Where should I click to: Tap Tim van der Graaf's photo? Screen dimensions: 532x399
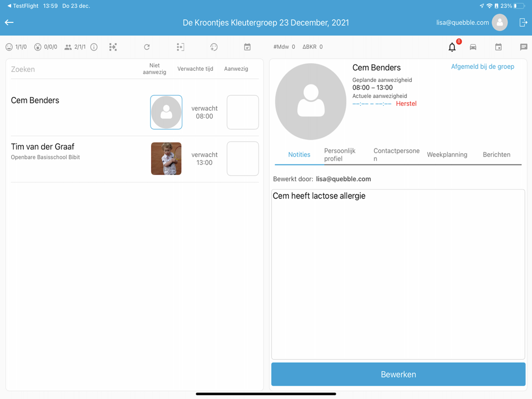pos(166,159)
